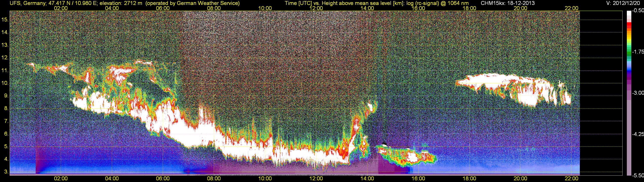Viewport: 644px width, 182px height.
Task: Click '(operated by German Weather Service)' text
Action: [192, 3]
